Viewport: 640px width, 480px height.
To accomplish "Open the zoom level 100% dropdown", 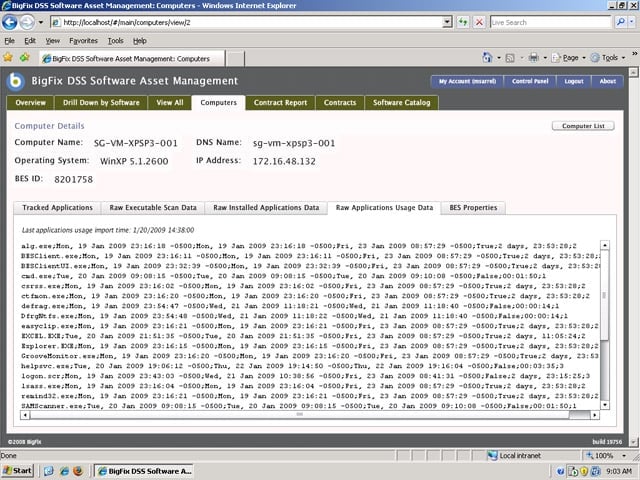I will (x=623, y=456).
